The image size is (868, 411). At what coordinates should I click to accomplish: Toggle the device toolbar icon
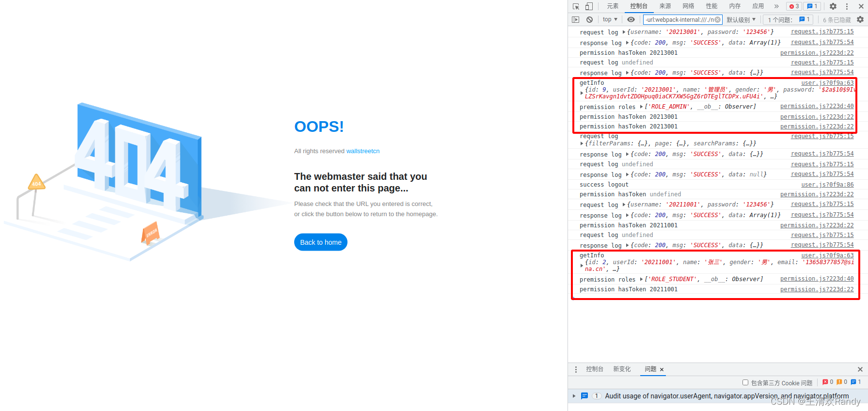(589, 6)
